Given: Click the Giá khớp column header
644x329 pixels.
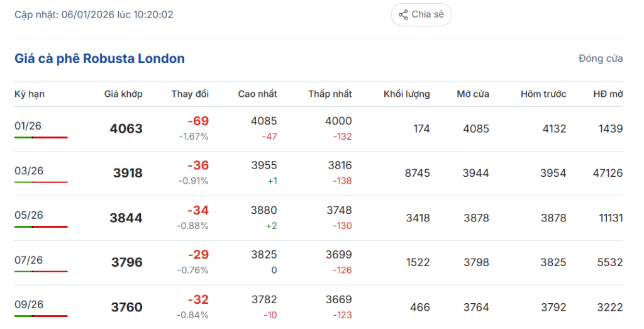Looking at the screenshot, I should [123, 94].
